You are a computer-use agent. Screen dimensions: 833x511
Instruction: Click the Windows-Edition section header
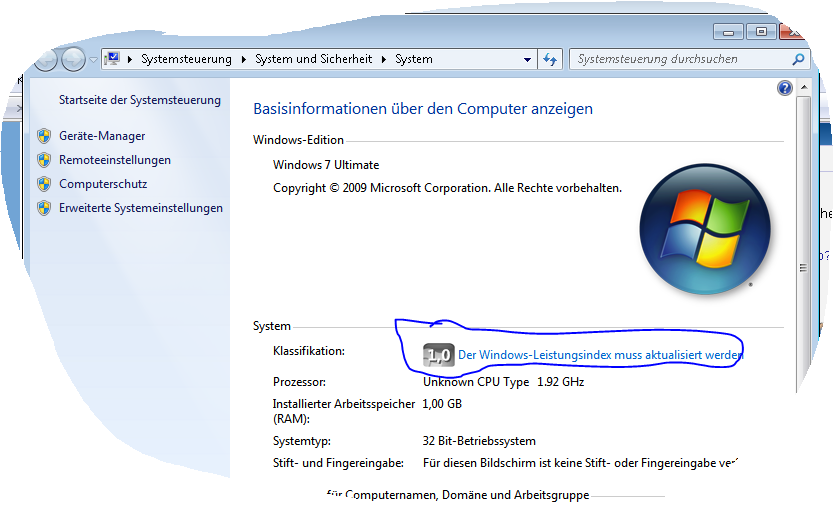tap(299, 140)
